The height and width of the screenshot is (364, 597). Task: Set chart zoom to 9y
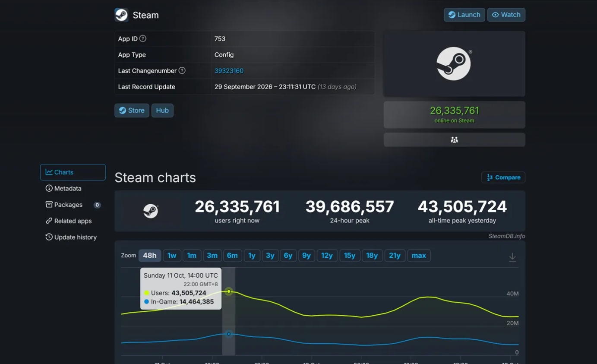pos(306,256)
